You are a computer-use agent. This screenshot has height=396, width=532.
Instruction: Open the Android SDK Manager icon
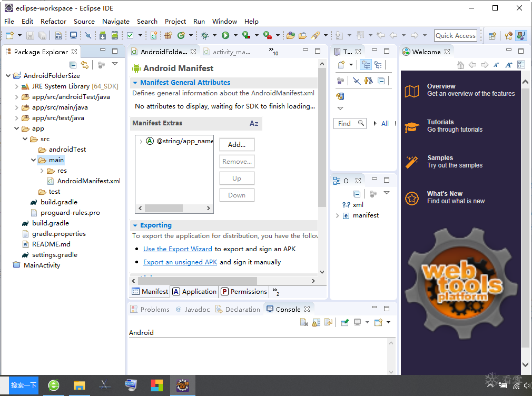pos(103,35)
